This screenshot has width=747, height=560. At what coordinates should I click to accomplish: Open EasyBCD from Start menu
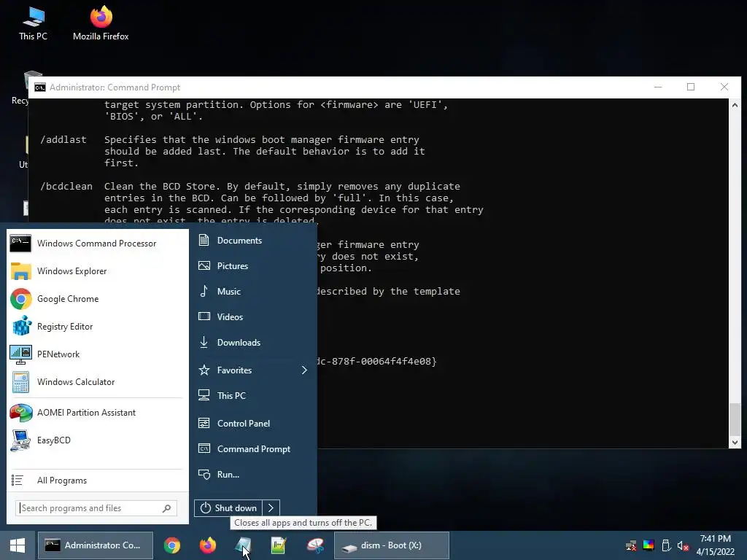[96, 440]
